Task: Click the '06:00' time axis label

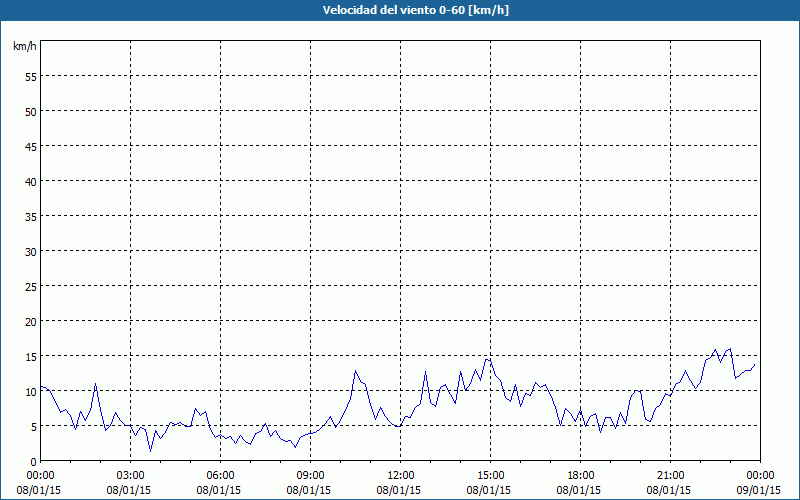Action: 220,476
